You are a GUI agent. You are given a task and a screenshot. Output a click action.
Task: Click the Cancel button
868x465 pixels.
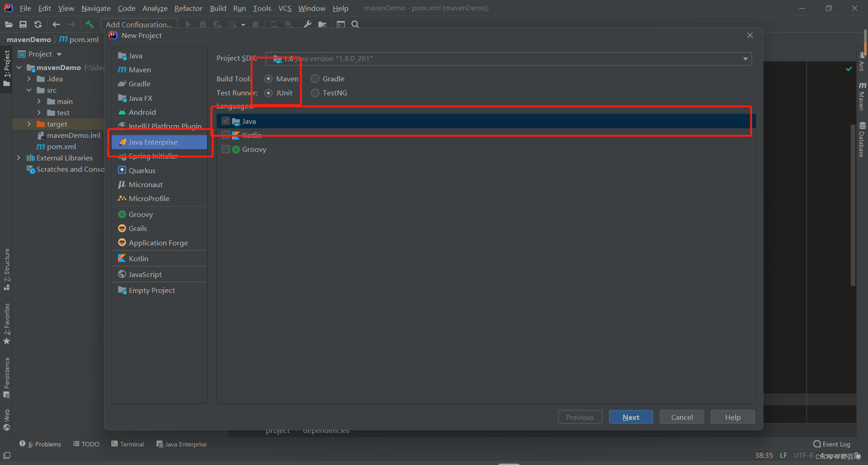682,417
